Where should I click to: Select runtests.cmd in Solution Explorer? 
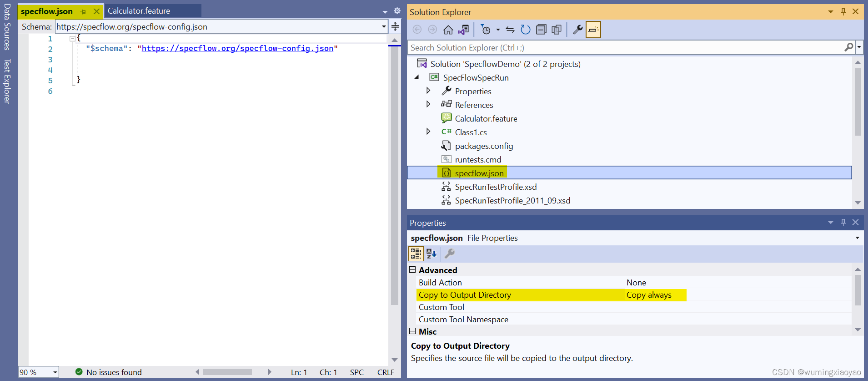click(x=478, y=160)
